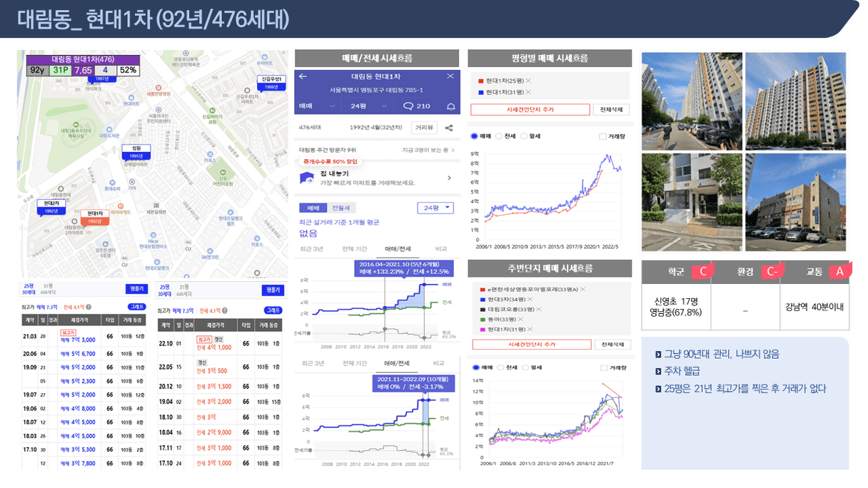Close the 대림동 현대1차 panel with X icon
Screen dimensions: 868x488
[x=450, y=76]
